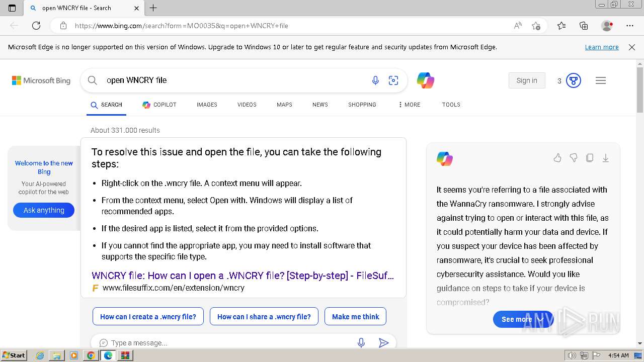Select the SEARCH tab
The image size is (644, 362).
tap(106, 105)
